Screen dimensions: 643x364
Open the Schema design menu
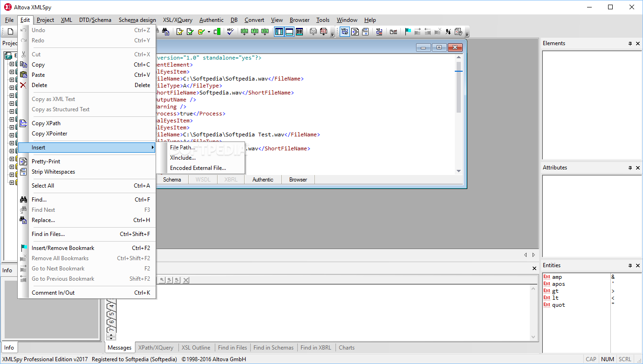137,20
